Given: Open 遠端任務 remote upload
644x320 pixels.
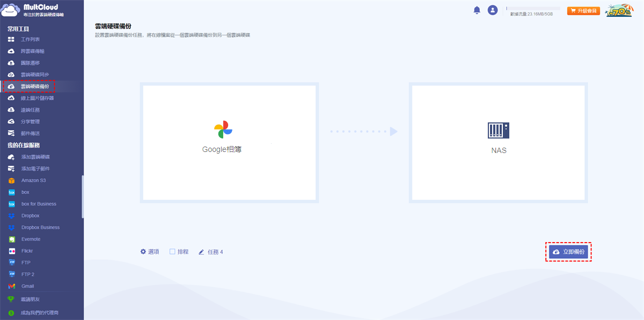Looking at the screenshot, I should (24, 110).
